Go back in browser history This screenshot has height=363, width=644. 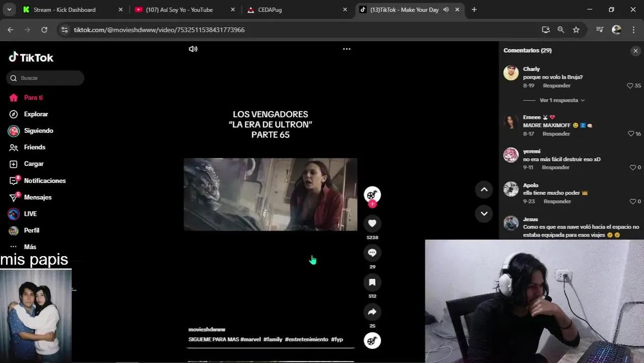[11, 30]
